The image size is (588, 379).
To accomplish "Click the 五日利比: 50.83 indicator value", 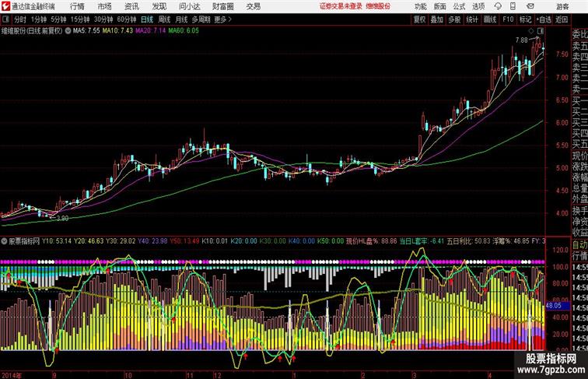I will point(468,241).
